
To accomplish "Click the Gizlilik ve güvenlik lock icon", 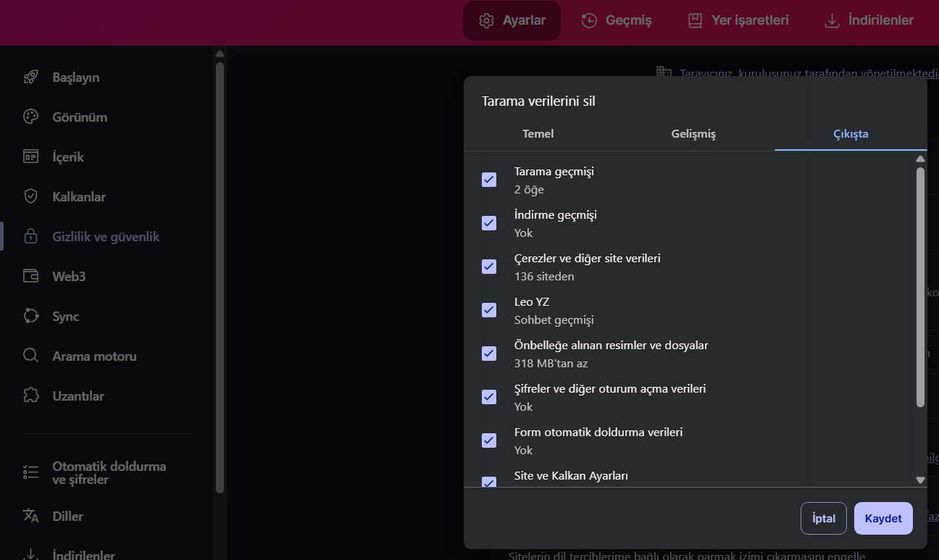I will 30,237.
